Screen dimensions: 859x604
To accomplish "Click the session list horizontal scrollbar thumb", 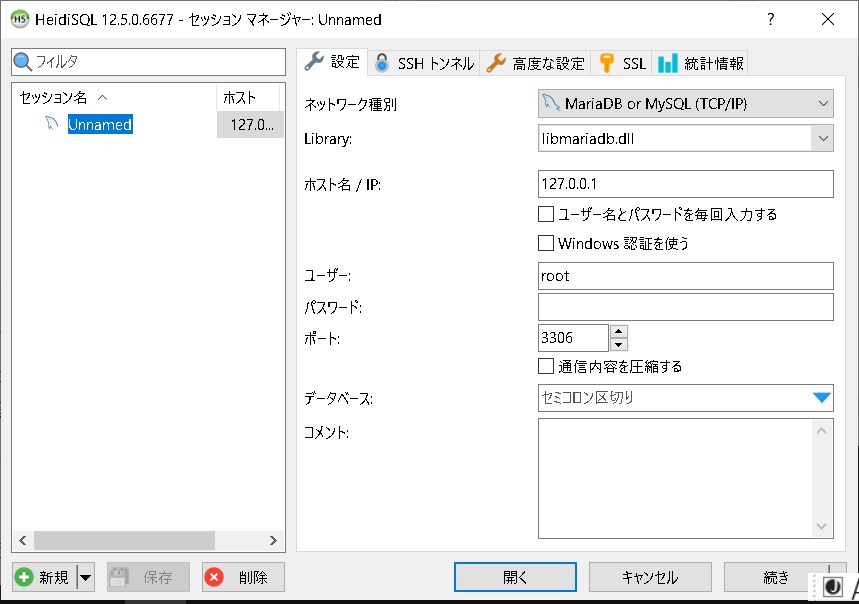I will (124, 540).
